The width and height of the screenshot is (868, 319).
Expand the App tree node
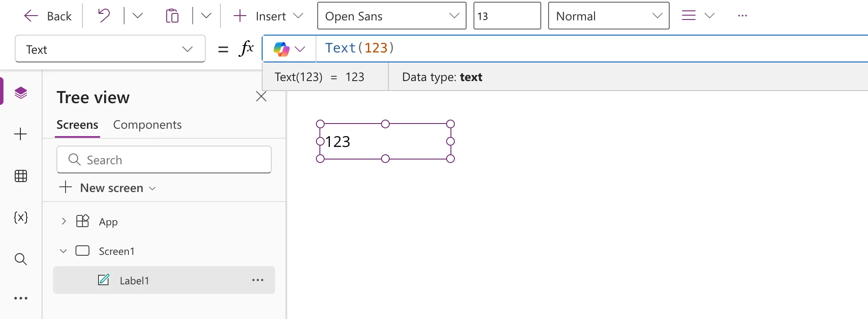point(64,221)
